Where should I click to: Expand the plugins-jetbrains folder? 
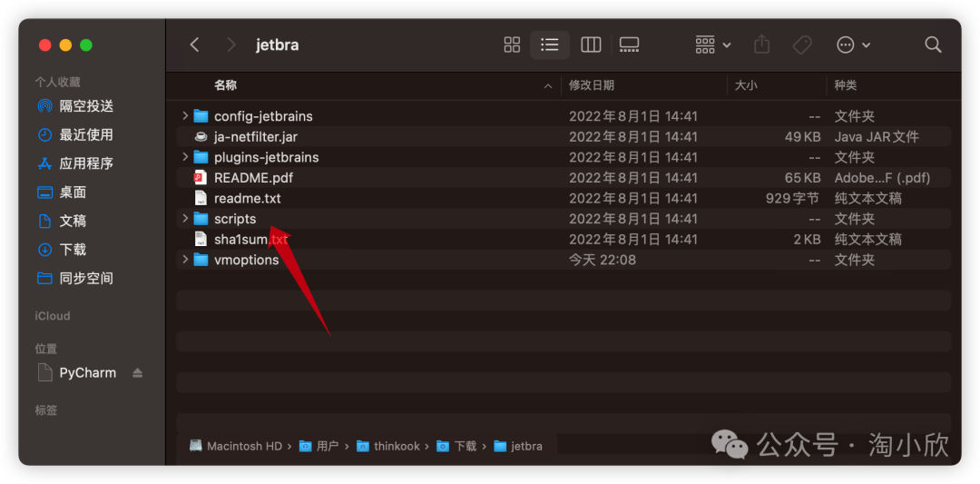(185, 156)
